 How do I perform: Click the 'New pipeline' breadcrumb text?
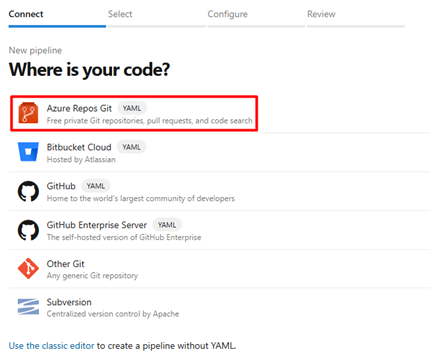pyautogui.click(x=35, y=50)
